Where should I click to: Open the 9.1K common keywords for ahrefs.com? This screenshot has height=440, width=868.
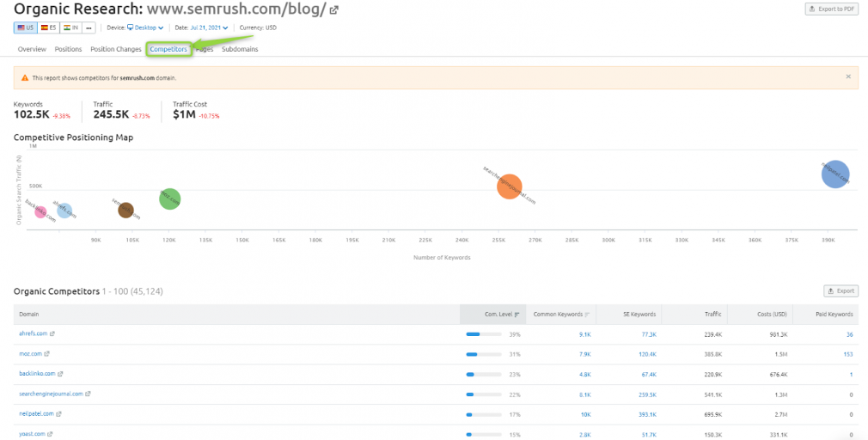pyautogui.click(x=585, y=334)
